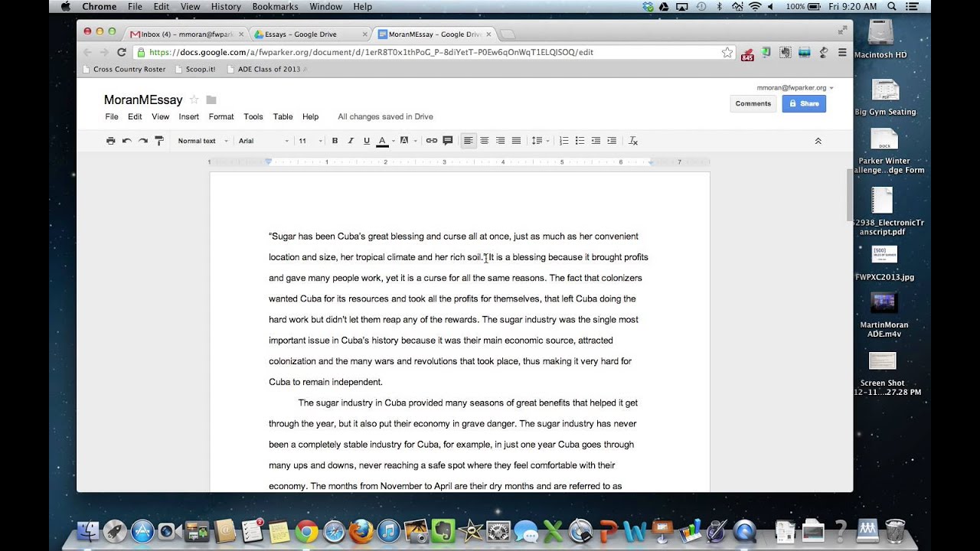Set center text alignment
Screen dimensions: 980x551
485,141
